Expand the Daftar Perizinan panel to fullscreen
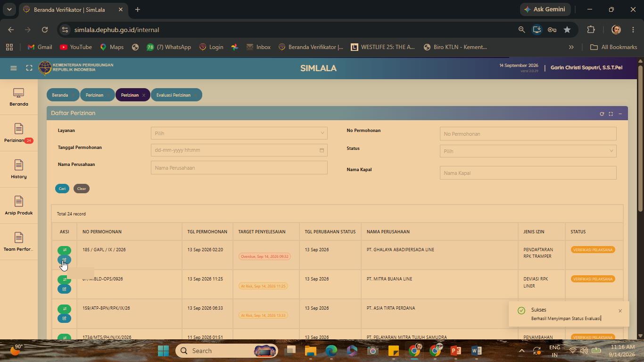Viewport: 644px width, 362px height. click(611, 114)
